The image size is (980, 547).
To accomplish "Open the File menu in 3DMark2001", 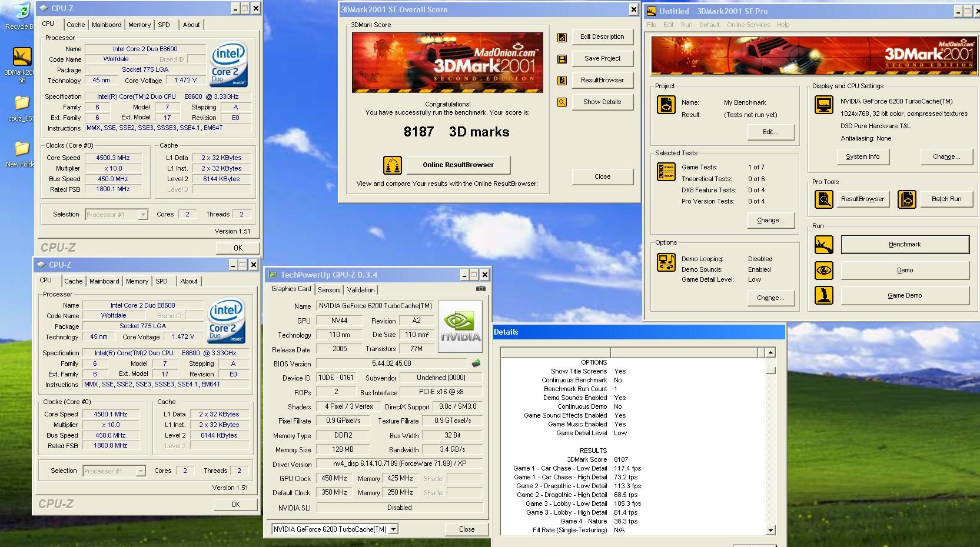I will click(652, 25).
